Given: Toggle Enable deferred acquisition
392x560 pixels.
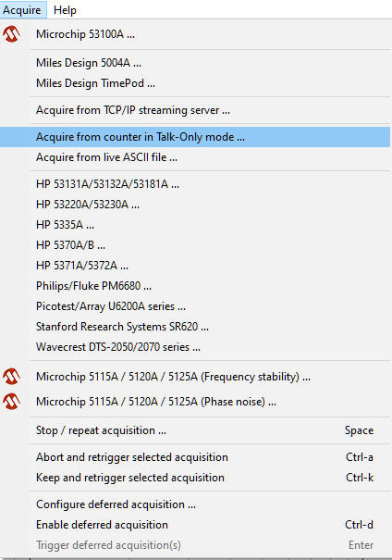Looking at the screenshot, I should point(195,525).
